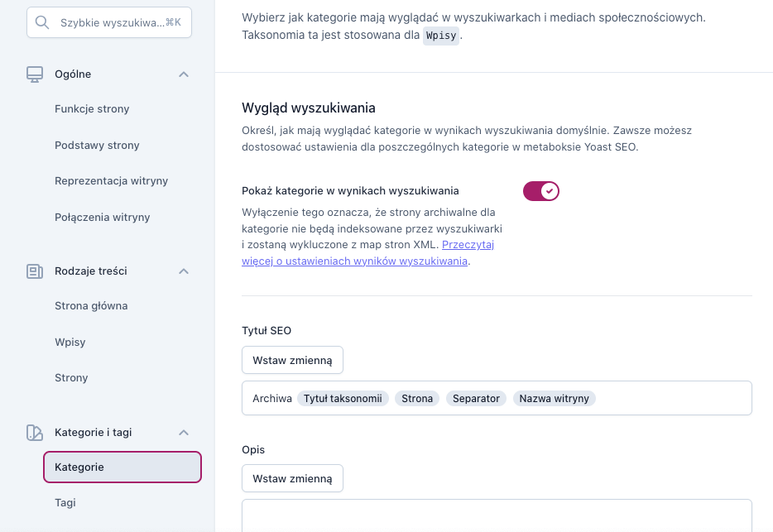This screenshot has height=532, width=773.
Task: Collapse the Ogólne section
Action: pyautogui.click(x=184, y=74)
